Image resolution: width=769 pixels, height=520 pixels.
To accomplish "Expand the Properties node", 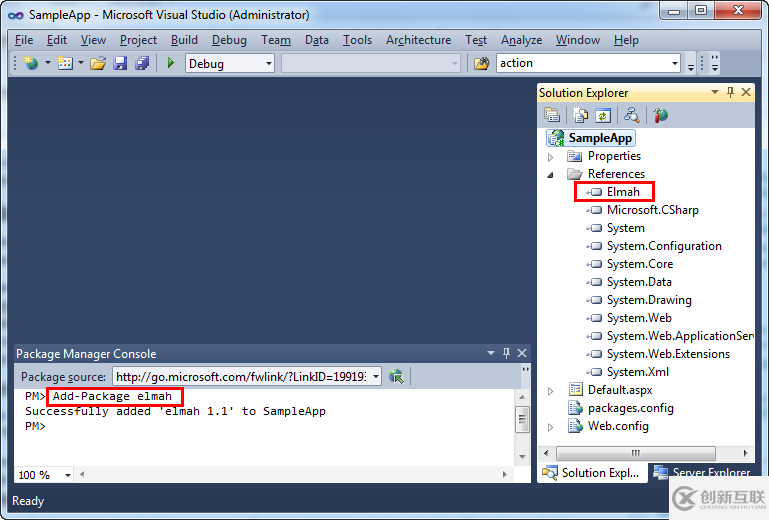I will click(550, 157).
